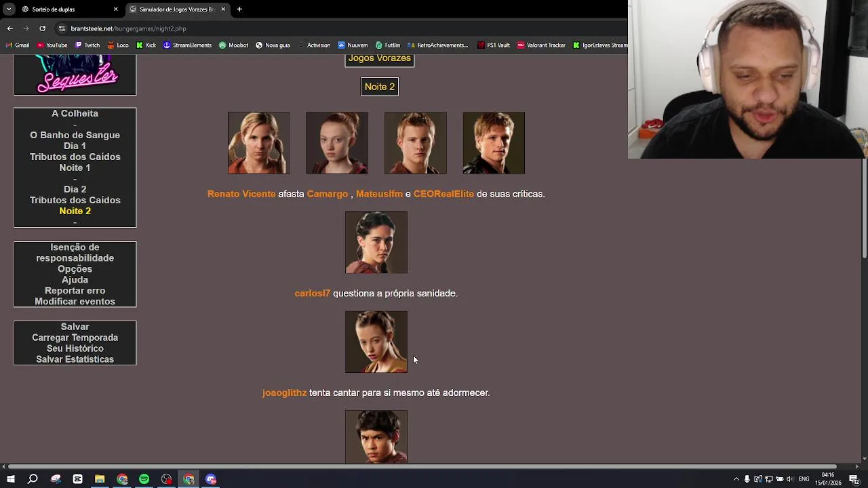This screenshot has width=868, height=488.
Task: Open the Modificar eventos link
Action: click(75, 302)
